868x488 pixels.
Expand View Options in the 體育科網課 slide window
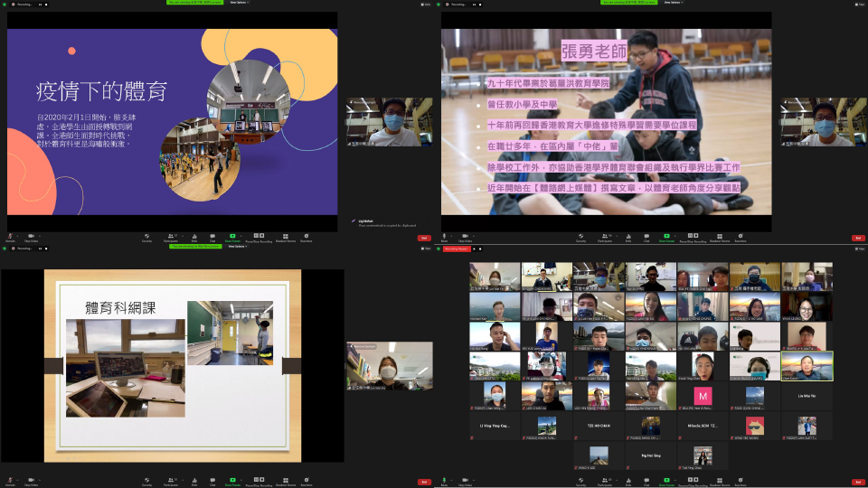[x=237, y=246]
